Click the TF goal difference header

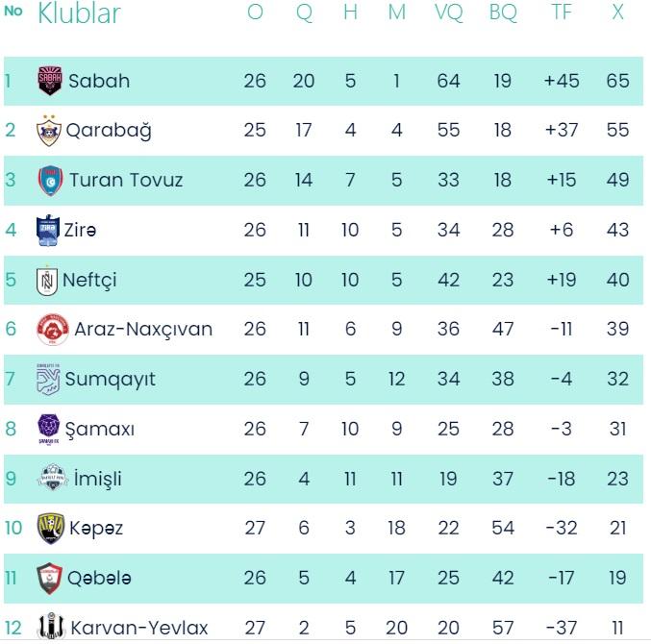(562, 12)
